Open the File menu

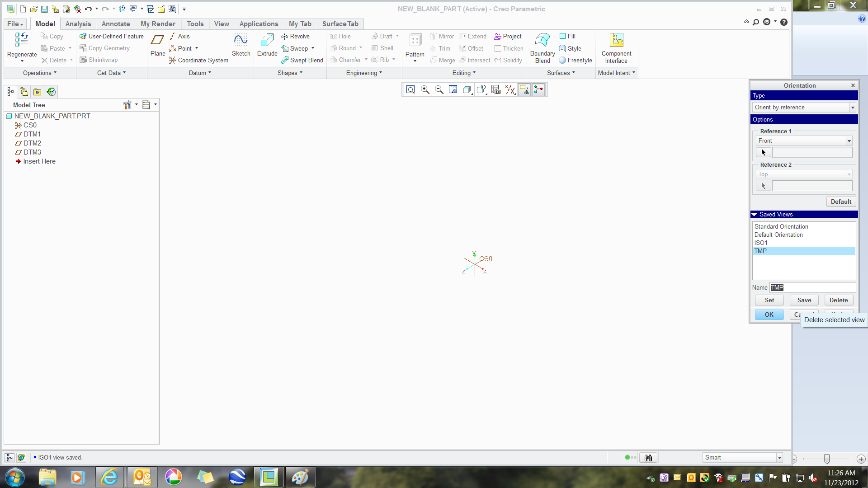(15, 24)
